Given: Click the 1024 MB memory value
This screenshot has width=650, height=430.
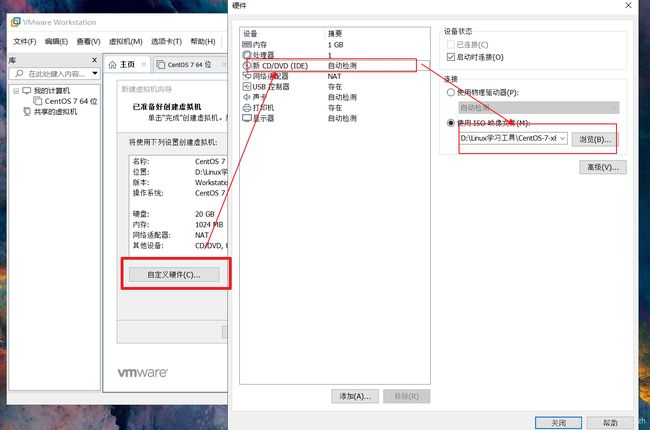Looking at the screenshot, I should [209, 224].
